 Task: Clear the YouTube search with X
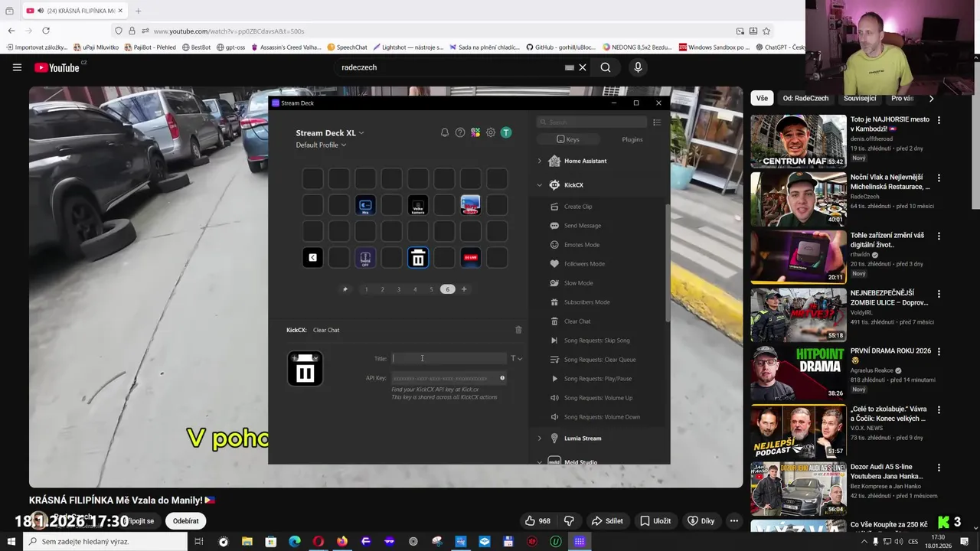point(583,67)
